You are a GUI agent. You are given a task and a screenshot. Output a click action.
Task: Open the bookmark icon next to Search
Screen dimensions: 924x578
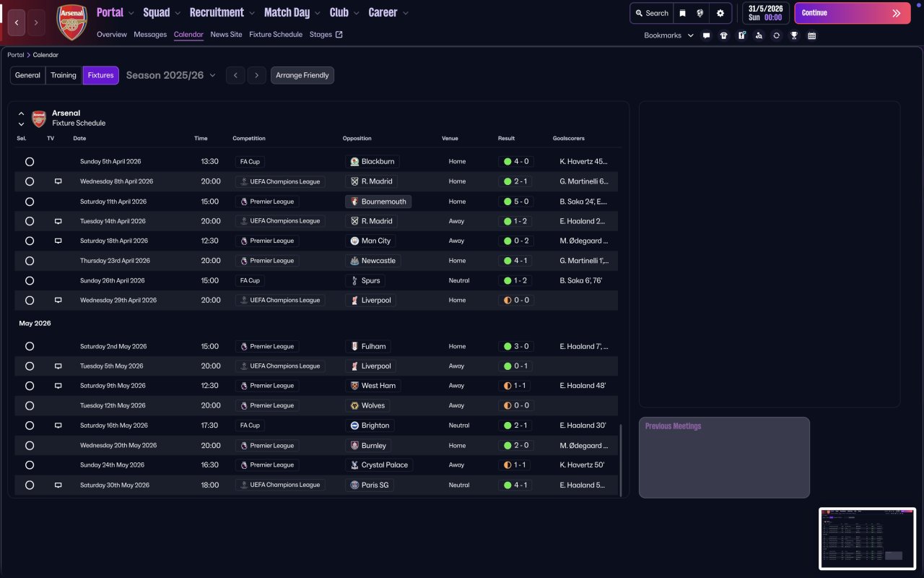tap(682, 13)
